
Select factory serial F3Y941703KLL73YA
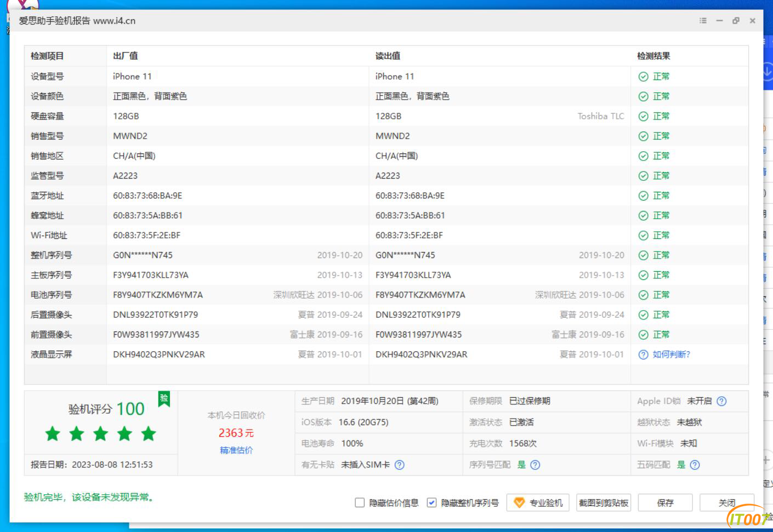point(151,275)
